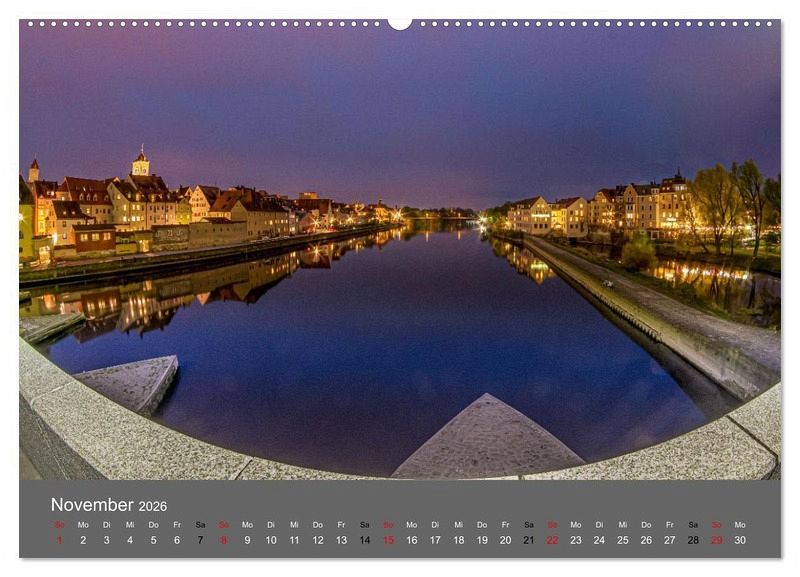Click day 9 in the date strip

click(247, 540)
